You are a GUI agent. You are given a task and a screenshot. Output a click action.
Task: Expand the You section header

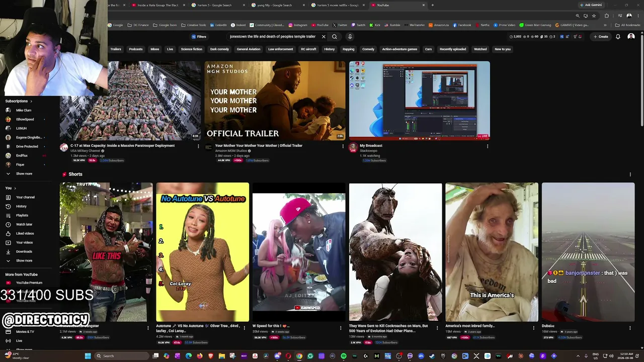click(10, 188)
